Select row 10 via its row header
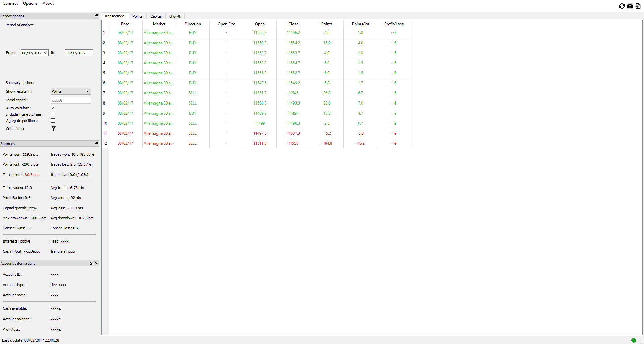 tap(105, 123)
